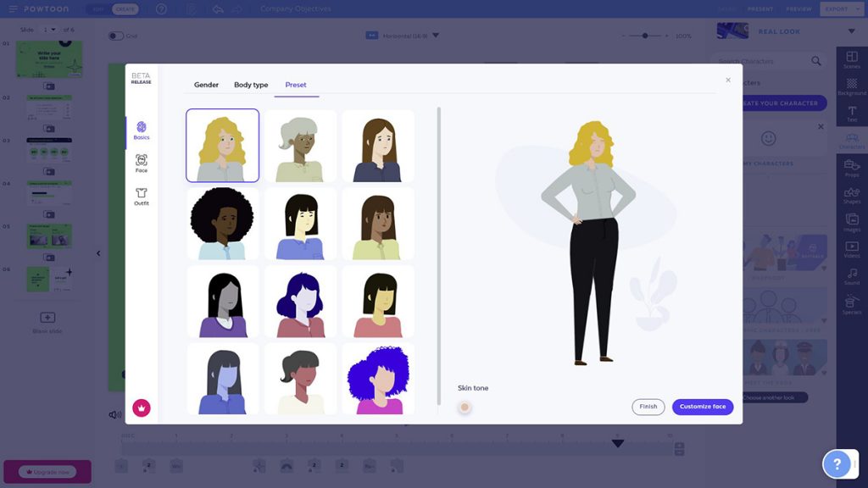The height and width of the screenshot is (488, 868).
Task: Toggle the Grid switch
Action: [115, 36]
